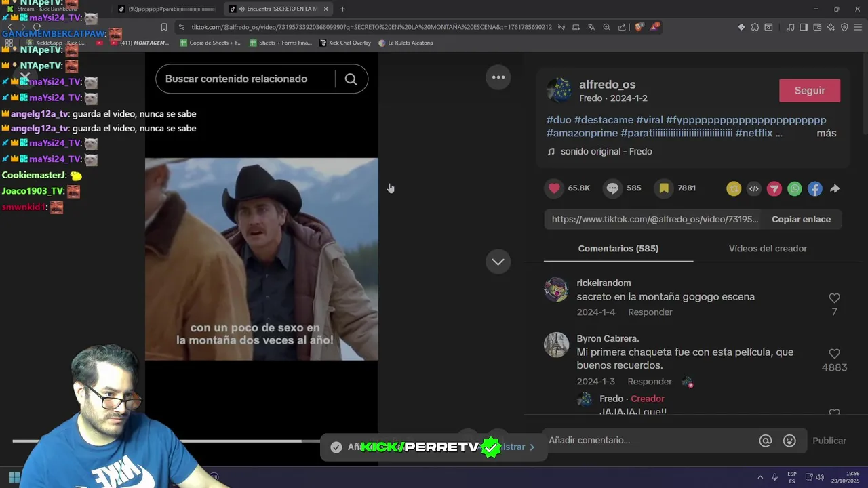
Task: Like rickelrandom's comment heart
Action: click(835, 298)
